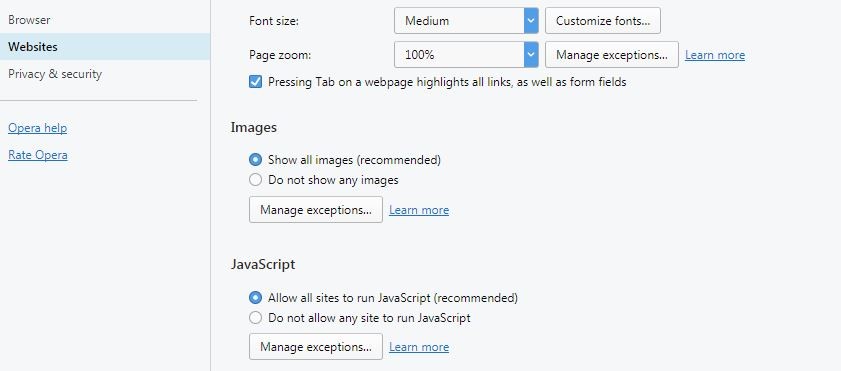The height and width of the screenshot is (371, 841).
Task: Choose Do not allow any site JavaScript
Action: click(x=256, y=318)
